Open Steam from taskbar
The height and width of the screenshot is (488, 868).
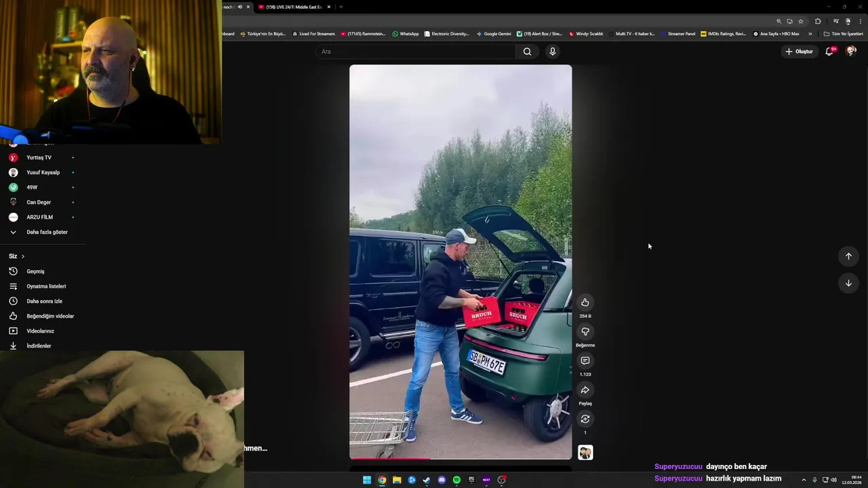pos(427,480)
